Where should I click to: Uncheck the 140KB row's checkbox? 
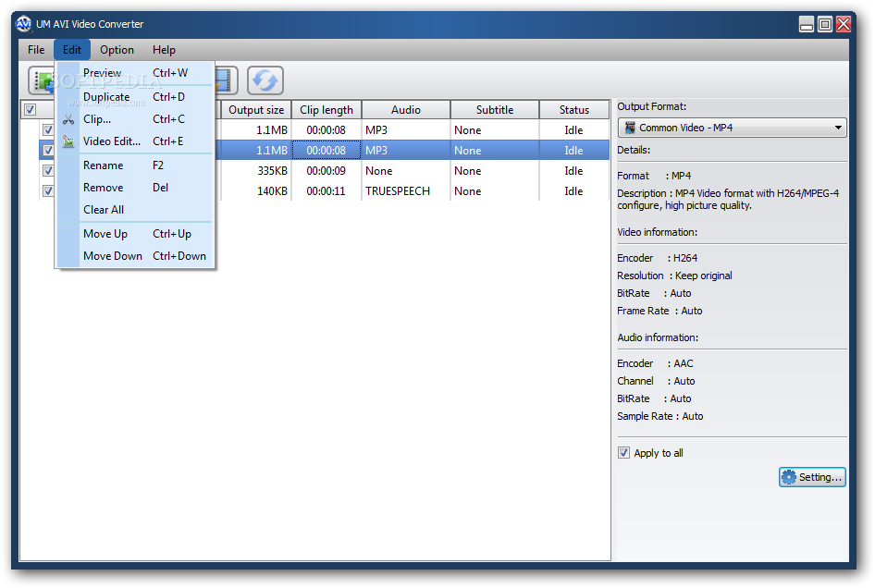coord(48,190)
